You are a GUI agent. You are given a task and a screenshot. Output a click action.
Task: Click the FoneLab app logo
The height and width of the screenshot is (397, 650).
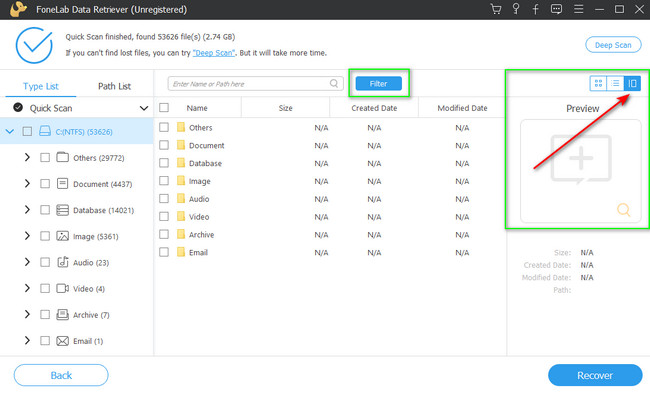coord(18,9)
